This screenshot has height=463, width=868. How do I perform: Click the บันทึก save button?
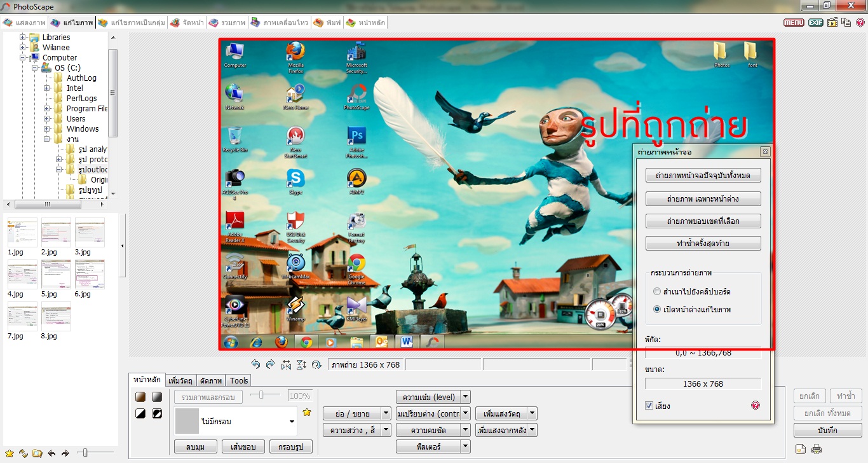pos(828,431)
